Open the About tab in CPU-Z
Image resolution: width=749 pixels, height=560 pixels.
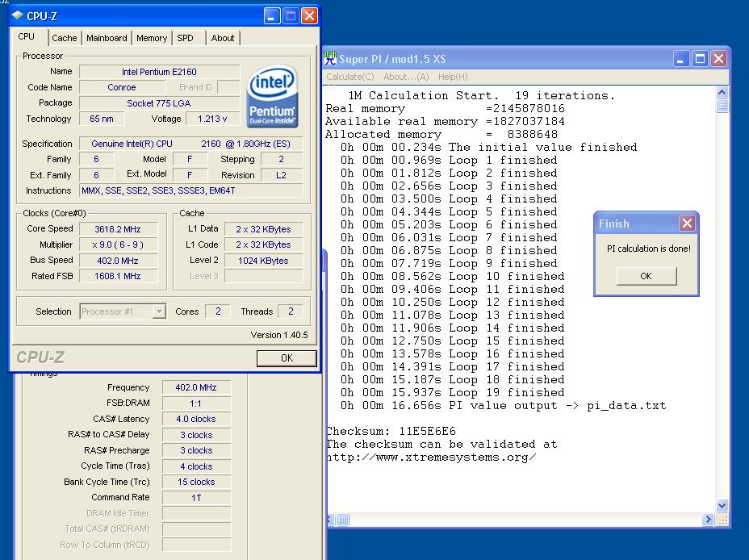coord(223,38)
